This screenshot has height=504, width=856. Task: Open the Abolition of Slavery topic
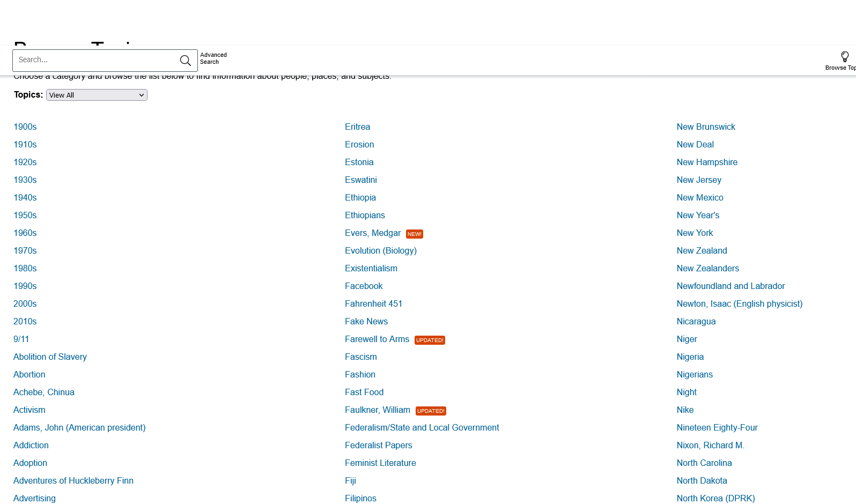50,357
